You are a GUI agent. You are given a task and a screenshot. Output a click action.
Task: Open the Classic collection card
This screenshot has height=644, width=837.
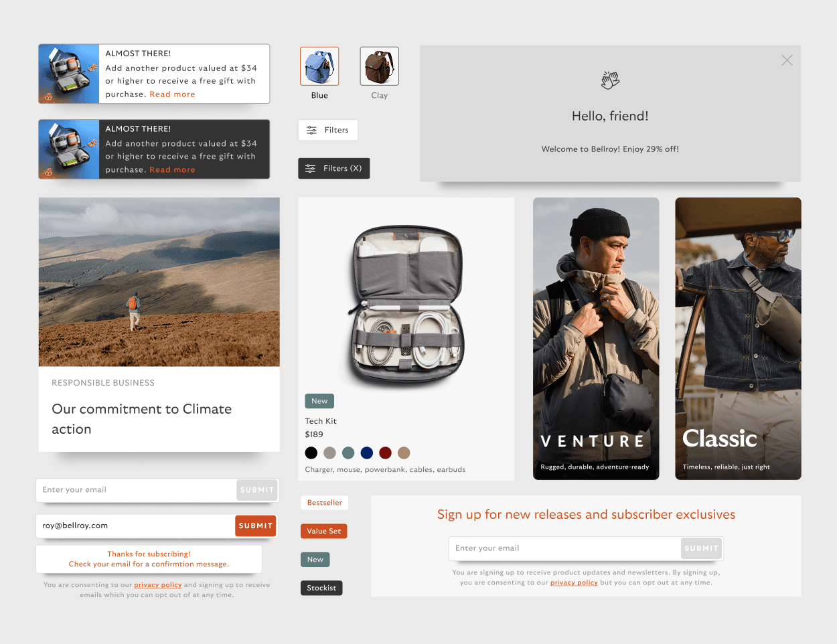[738, 339]
